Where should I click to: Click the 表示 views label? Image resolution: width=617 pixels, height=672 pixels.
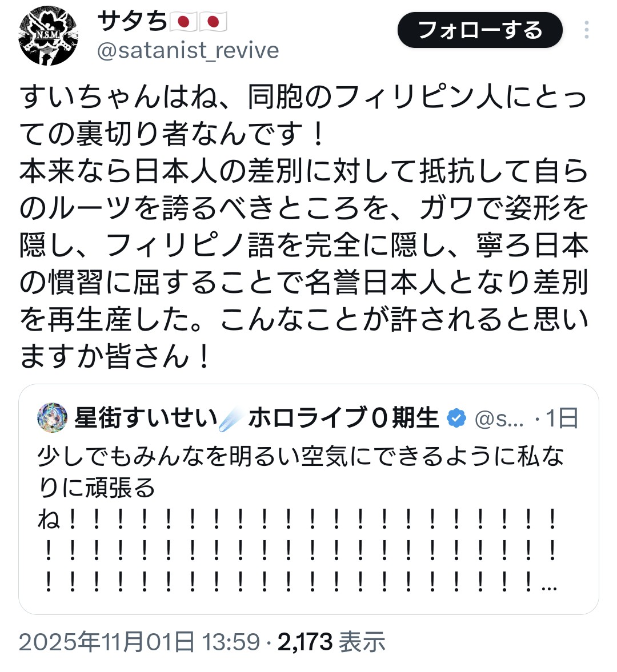coord(362,642)
